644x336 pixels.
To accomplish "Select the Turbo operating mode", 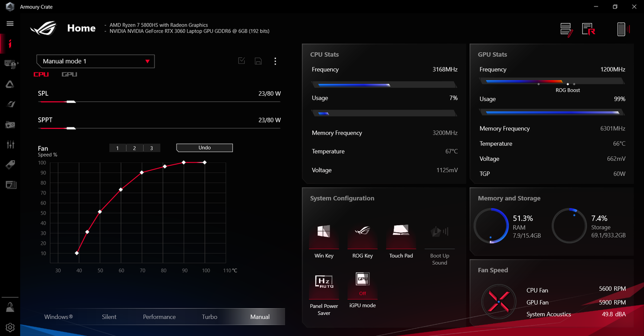I will pos(210,317).
